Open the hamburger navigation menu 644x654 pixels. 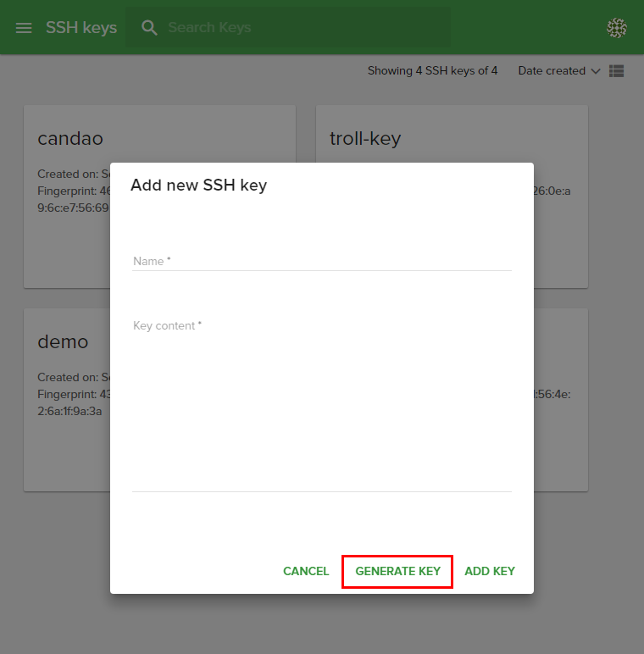click(x=24, y=28)
